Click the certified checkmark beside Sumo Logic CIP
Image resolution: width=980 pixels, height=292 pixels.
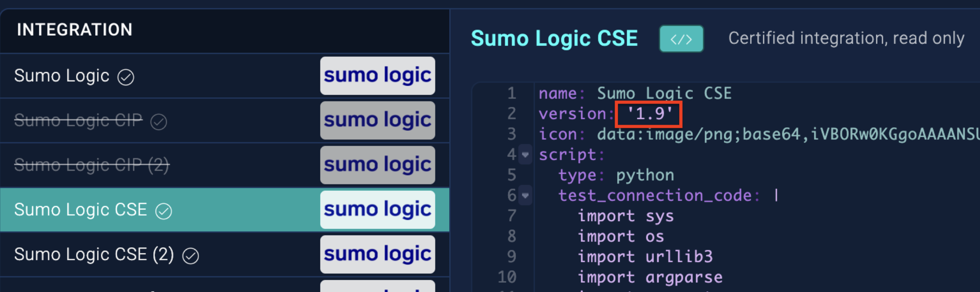point(159,122)
